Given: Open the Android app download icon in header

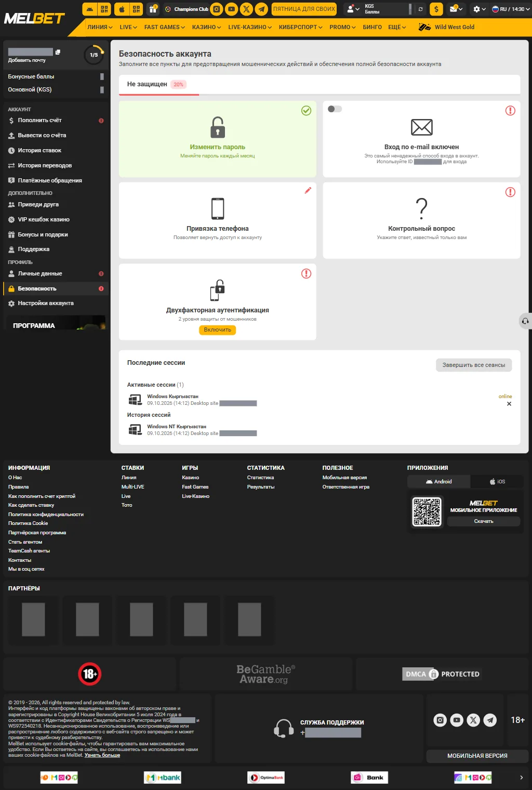Looking at the screenshot, I should point(90,9).
